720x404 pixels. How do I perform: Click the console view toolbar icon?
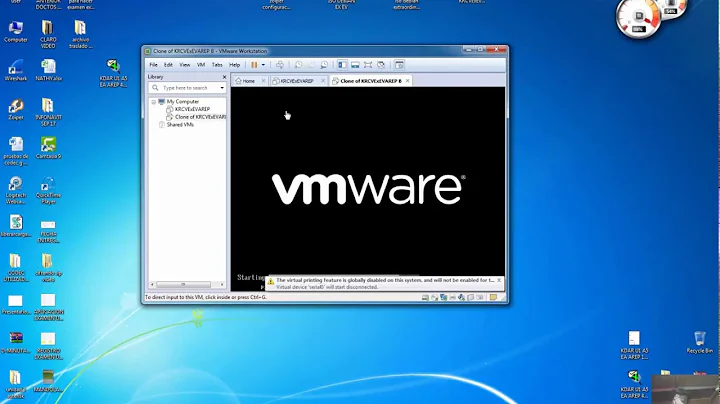tap(399, 65)
